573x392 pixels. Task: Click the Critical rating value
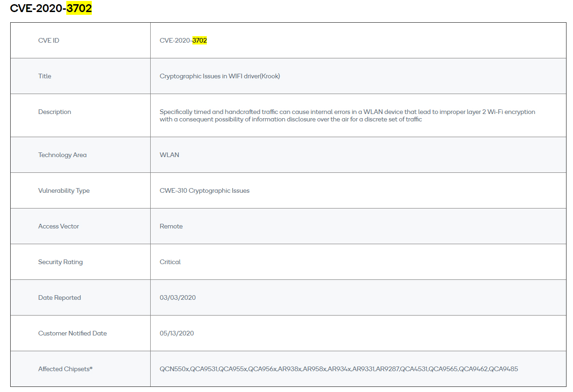[x=170, y=262]
